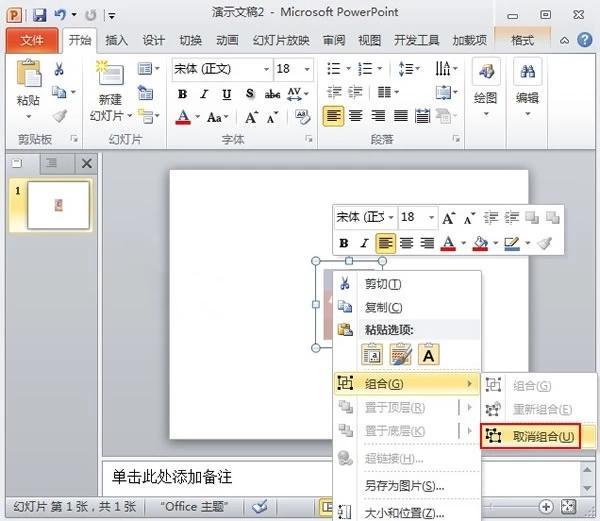Click mini toolbar font color A swatch

(448, 243)
